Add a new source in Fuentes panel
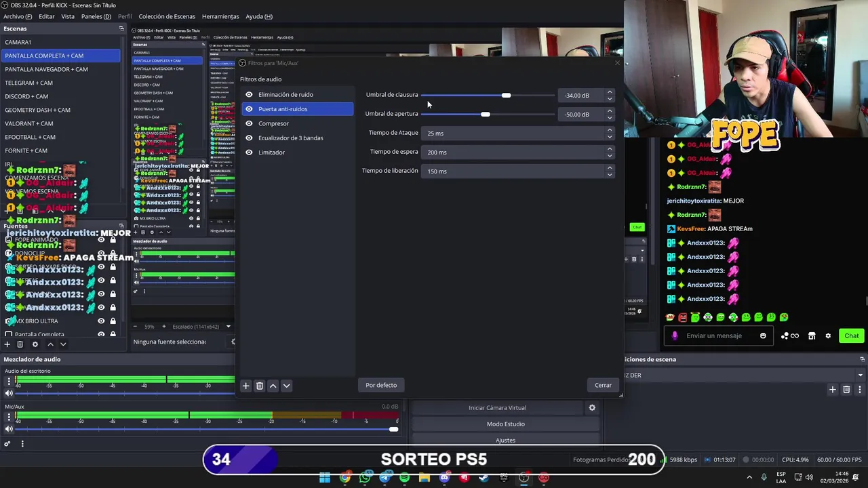The height and width of the screenshot is (488, 868). [x=7, y=344]
